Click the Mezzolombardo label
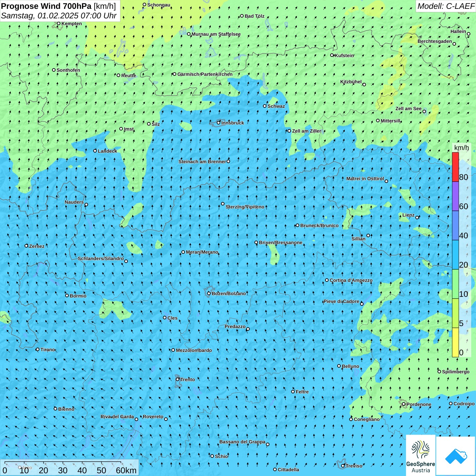 [x=194, y=350]
